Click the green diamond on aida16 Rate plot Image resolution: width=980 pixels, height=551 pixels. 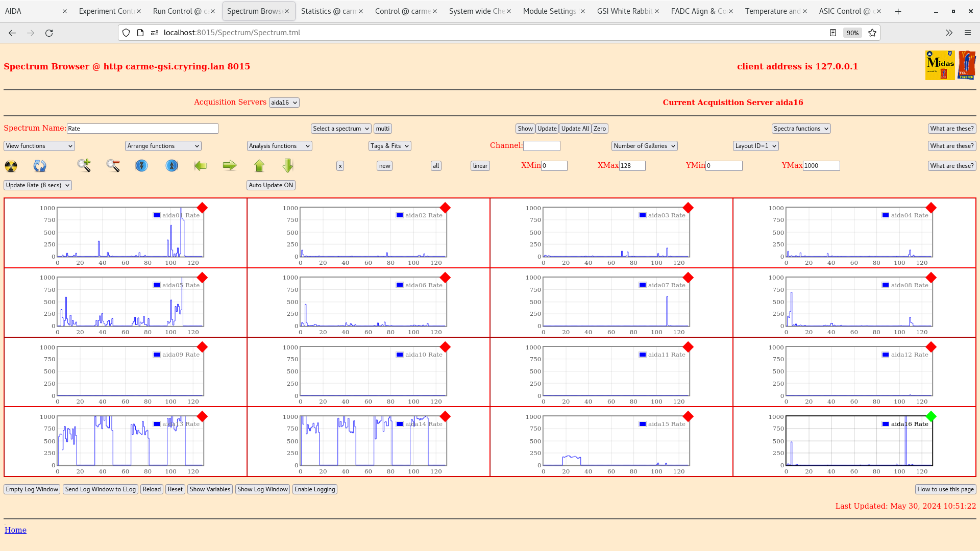pos(931,417)
